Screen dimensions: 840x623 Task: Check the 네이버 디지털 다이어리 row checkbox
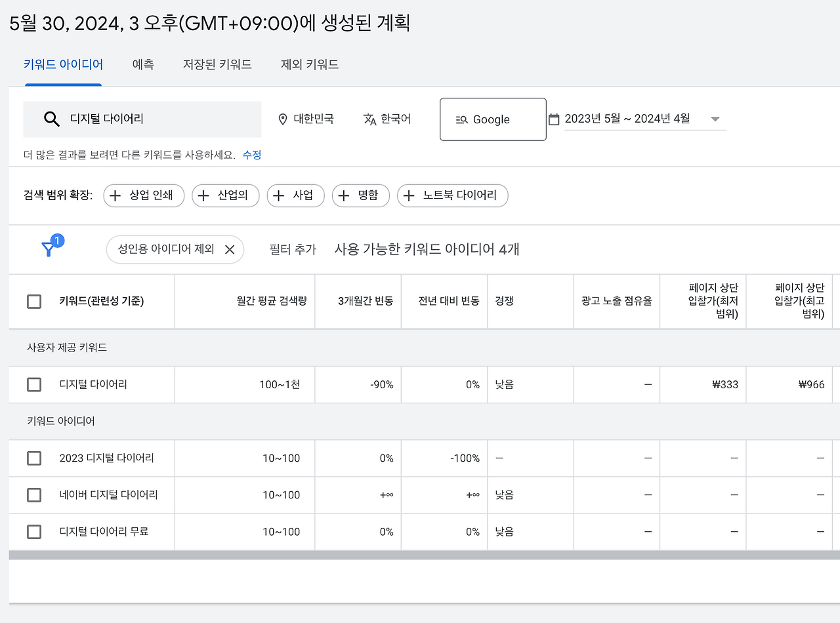pyautogui.click(x=34, y=494)
